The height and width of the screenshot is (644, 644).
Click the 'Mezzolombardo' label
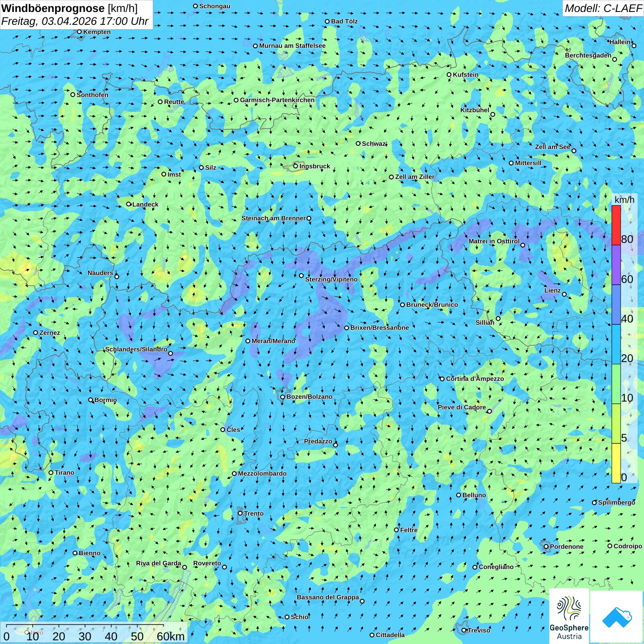pyautogui.click(x=262, y=473)
